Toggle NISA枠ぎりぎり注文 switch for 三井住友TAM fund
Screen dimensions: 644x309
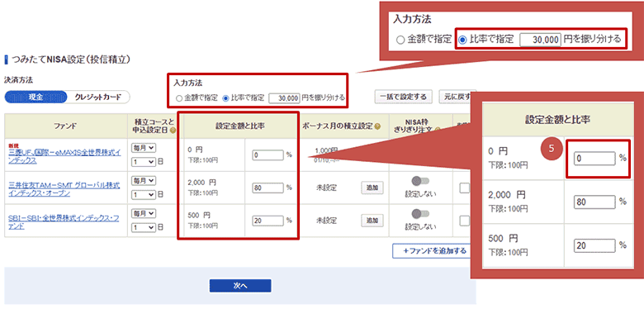tap(420, 181)
